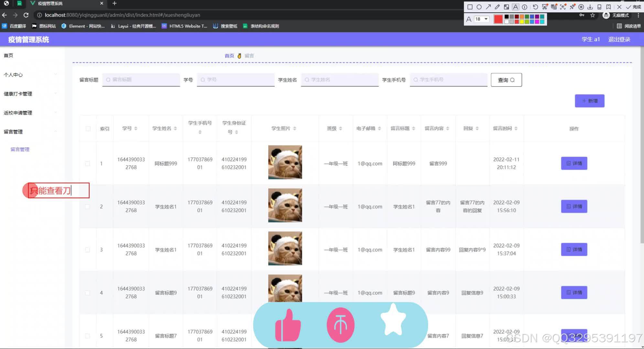644x349 pixels.
Task: Go to 首页 via the breadcrumb link
Action: [x=229, y=56]
